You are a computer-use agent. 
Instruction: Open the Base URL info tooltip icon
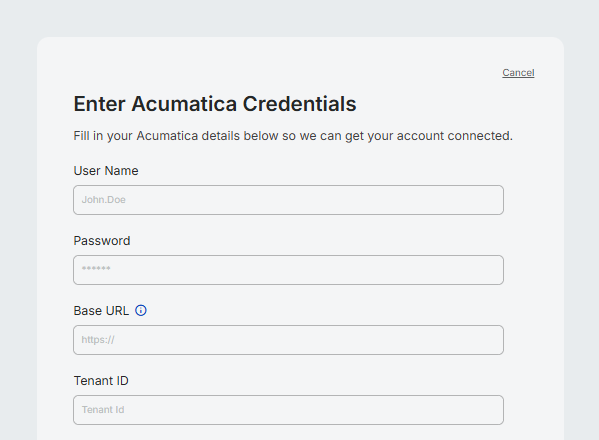click(x=141, y=311)
